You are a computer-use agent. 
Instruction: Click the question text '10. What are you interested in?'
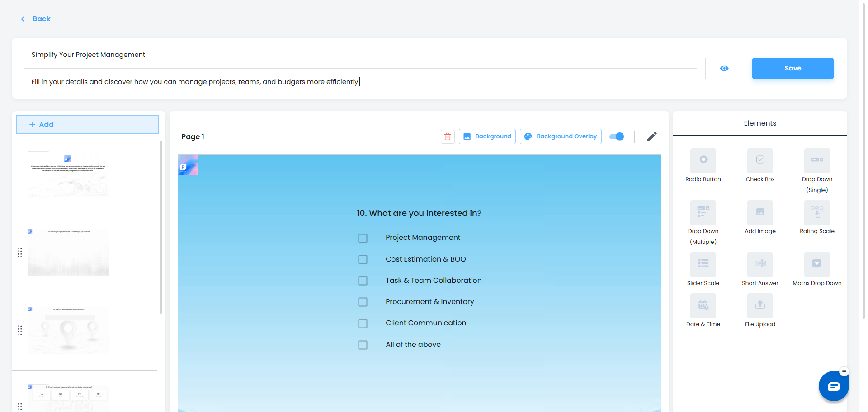pos(419,213)
